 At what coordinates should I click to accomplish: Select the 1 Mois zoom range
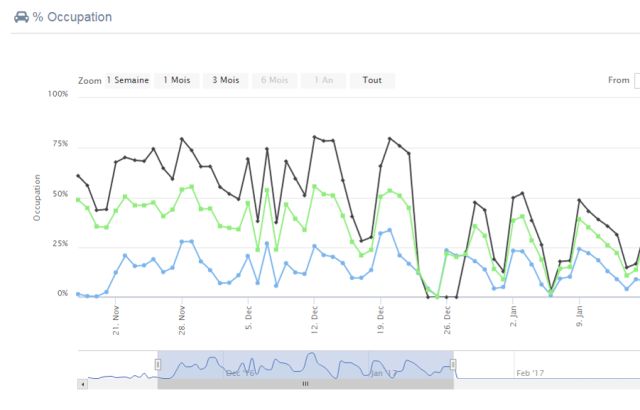point(176,80)
